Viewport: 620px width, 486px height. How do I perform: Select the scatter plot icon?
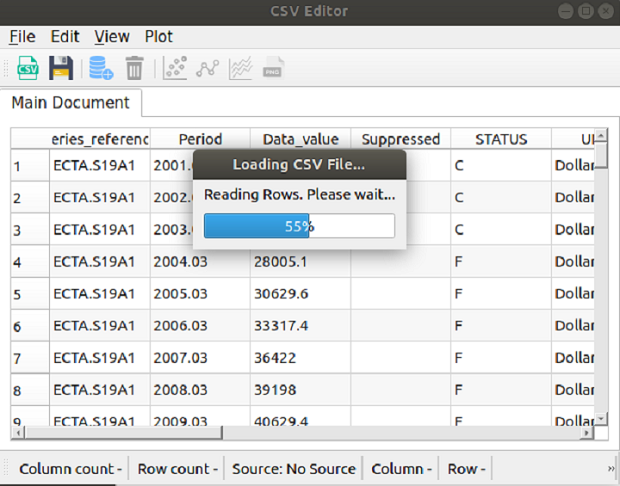pos(175,68)
